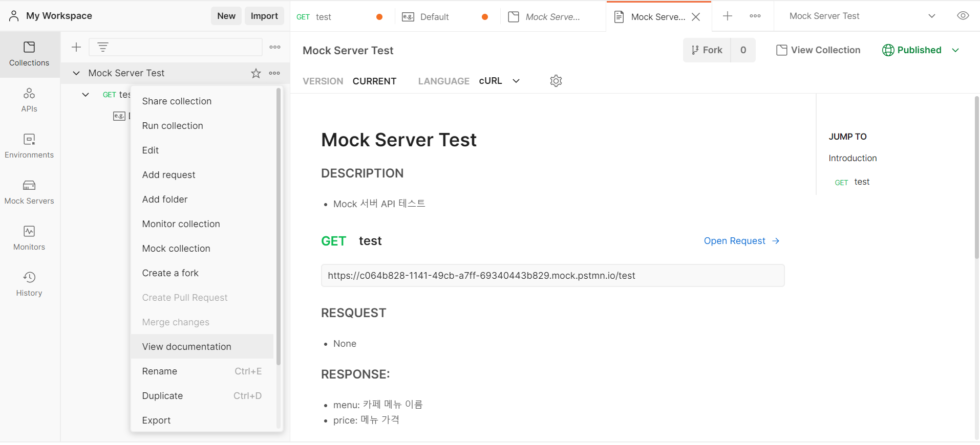Expand the Published status dropdown
Screen dimensions: 980x445
click(955, 50)
